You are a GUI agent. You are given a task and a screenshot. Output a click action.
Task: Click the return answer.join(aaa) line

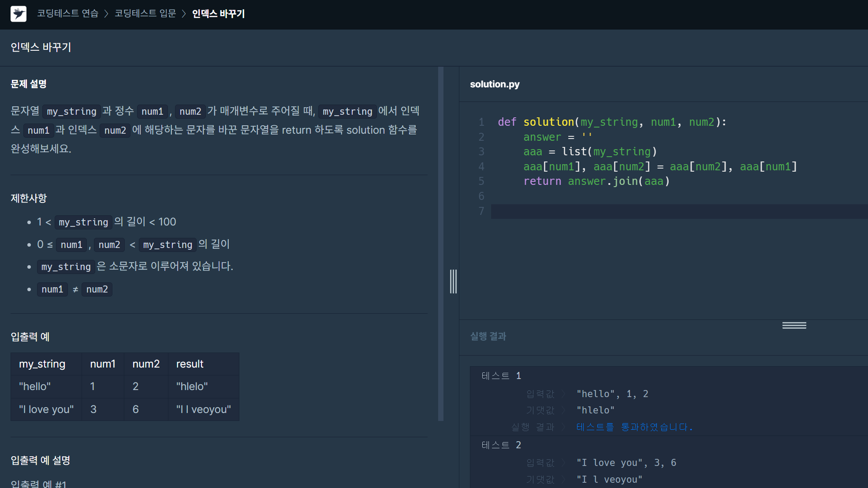596,181
